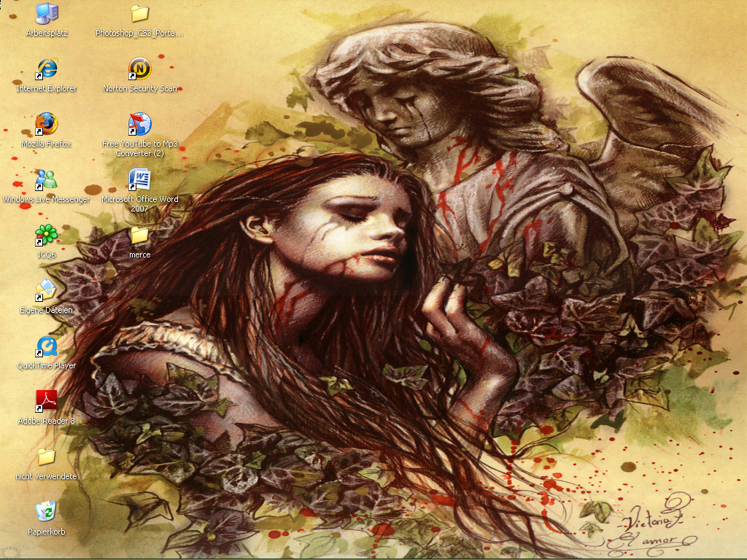Click the Norton Security Scan icon
This screenshot has width=747, height=560.
(x=139, y=69)
